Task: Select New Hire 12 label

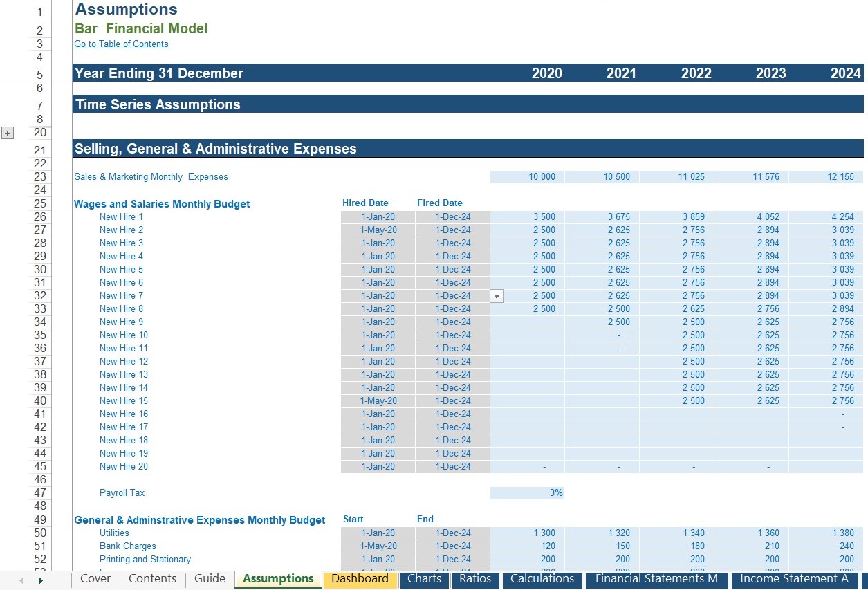Action: pos(123,362)
